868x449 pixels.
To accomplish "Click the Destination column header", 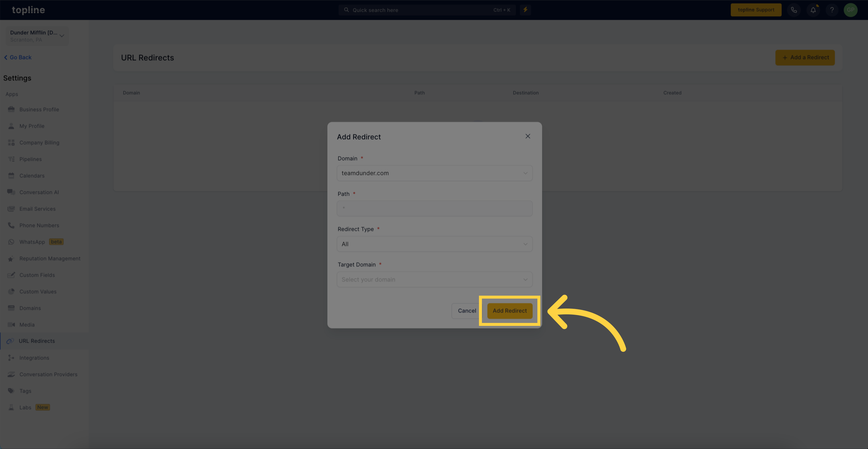I will [x=525, y=93].
